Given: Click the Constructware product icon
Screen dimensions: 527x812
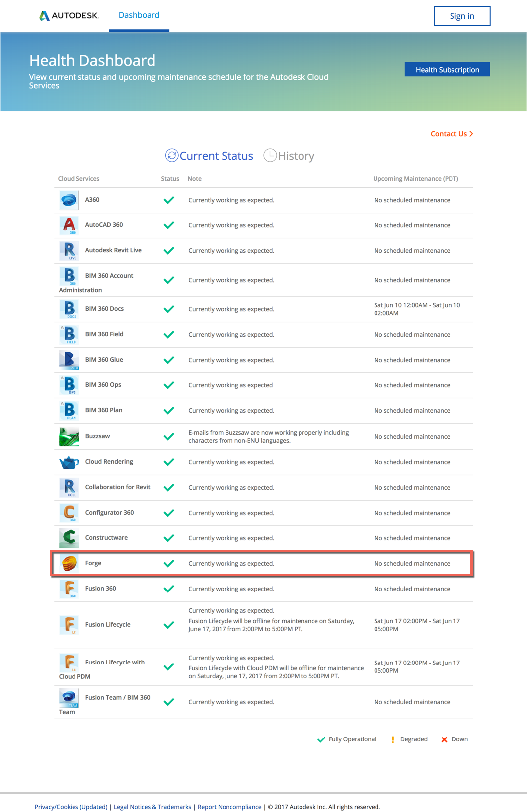Looking at the screenshot, I should tap(69, 538).
